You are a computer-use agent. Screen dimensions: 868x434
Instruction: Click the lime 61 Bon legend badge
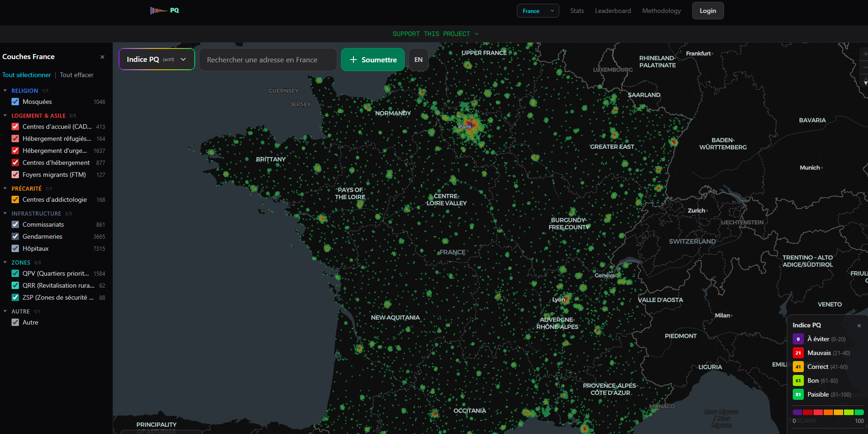[x=798, y=380]
